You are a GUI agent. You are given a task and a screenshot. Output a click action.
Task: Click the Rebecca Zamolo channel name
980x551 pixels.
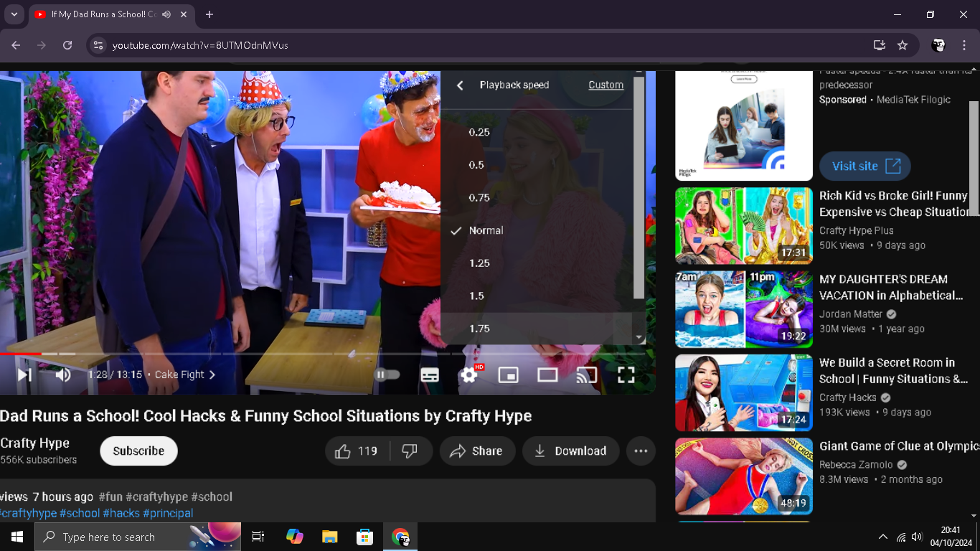pos(856,464)
